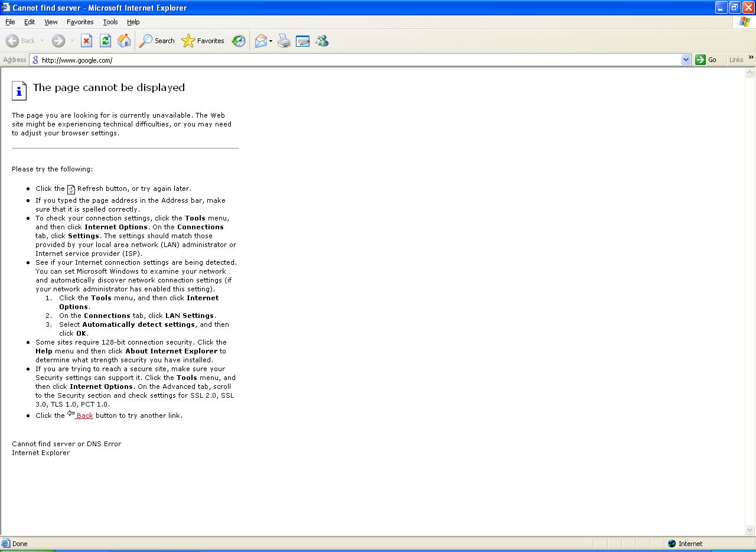The height and width of the screenshot is (552, 756).
Task: Open the Favorites star toolbar button
Action: pyautogui.click(x=203, y=41)
